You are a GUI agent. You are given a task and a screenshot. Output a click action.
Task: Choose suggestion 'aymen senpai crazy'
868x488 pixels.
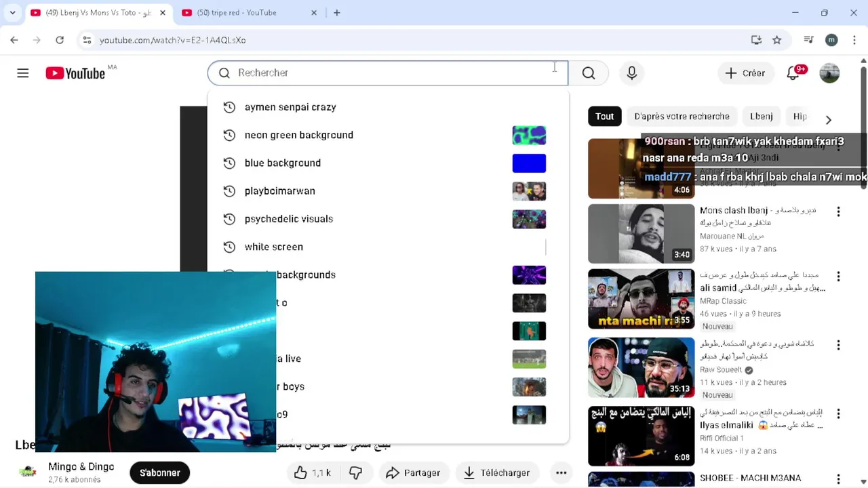point(387,107)
